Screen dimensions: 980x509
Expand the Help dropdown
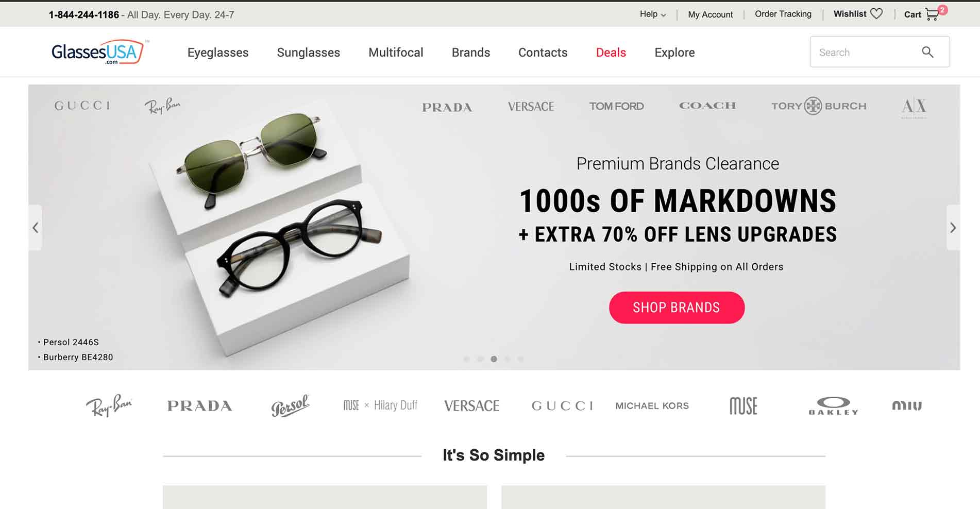point(653,14)
